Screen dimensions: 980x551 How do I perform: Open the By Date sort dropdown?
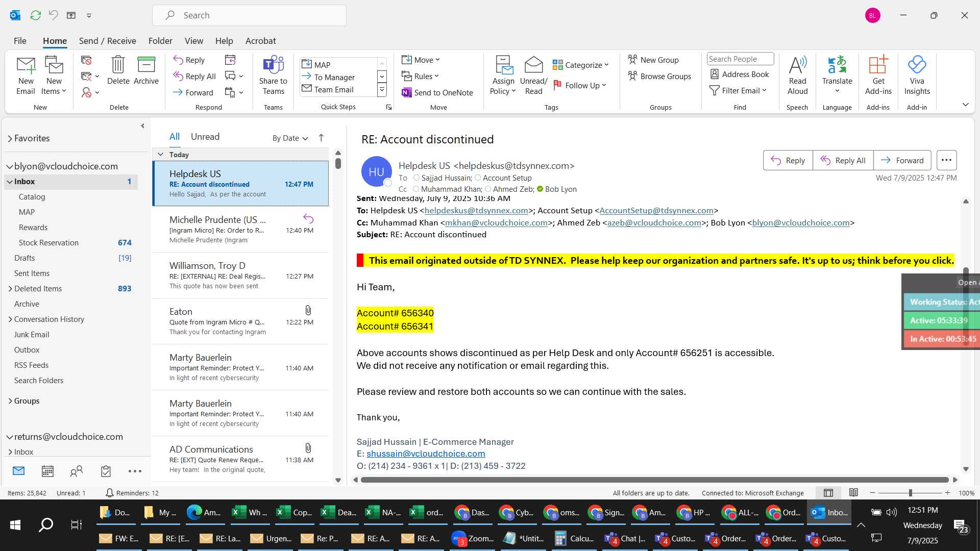point(290,138)
